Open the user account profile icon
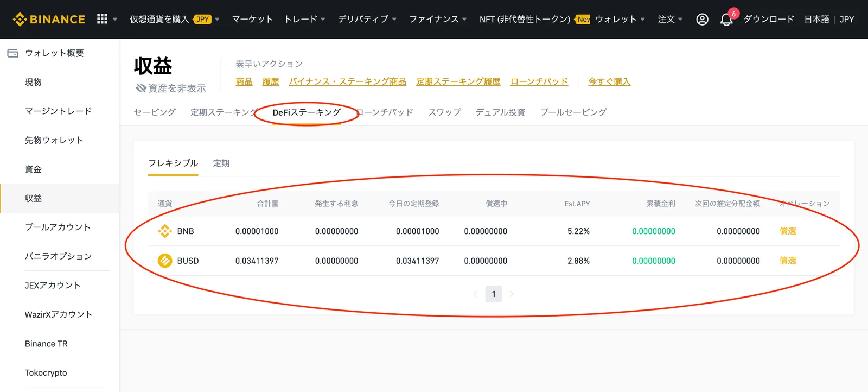Viewport: 868px width, 392px height. tap(702, 20)
